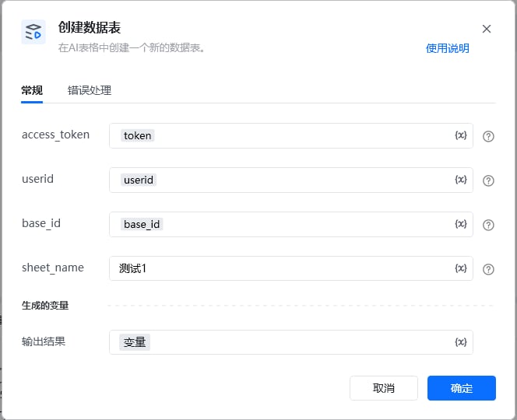Select the token variable tag
Image resolution: width=517 pixels, height=420 pixels.
click(138, 135)
